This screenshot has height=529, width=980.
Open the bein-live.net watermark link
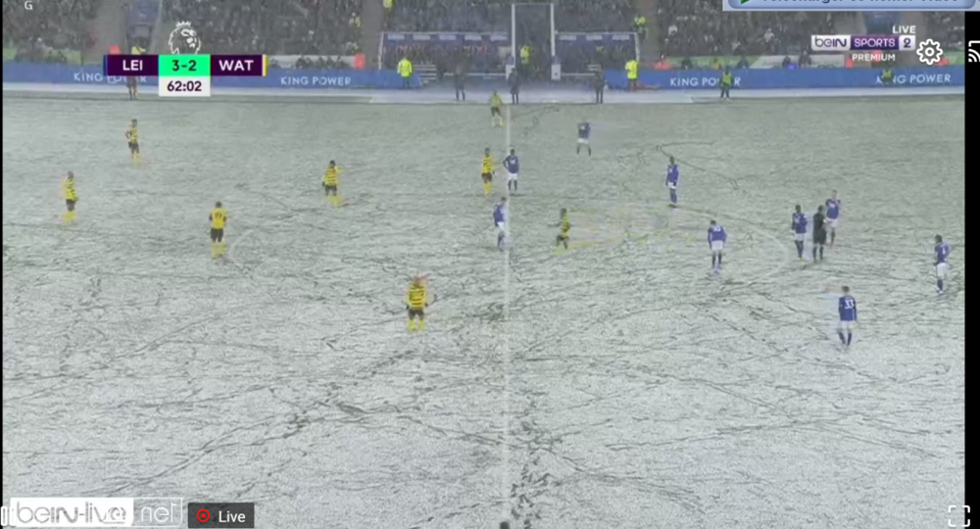point(96,512)
